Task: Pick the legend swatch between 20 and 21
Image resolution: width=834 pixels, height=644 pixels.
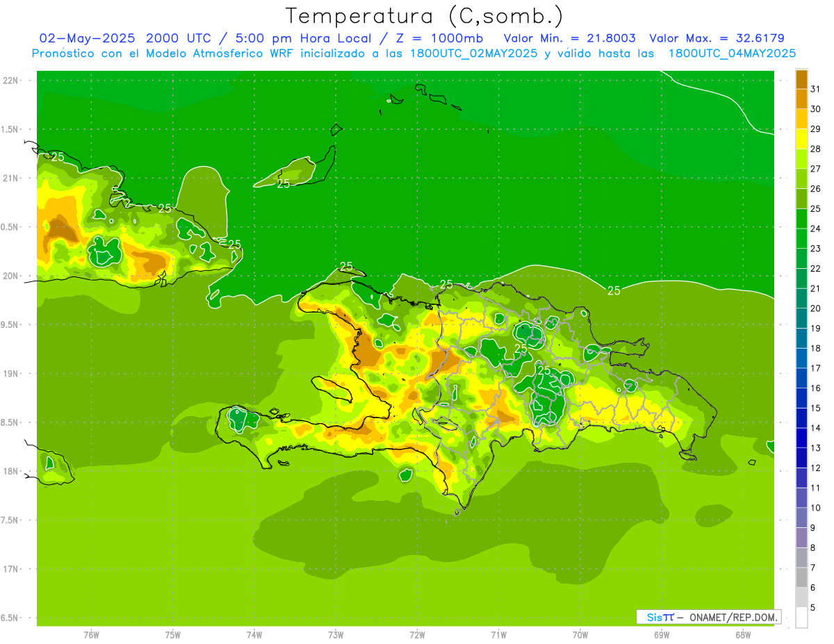Action: click(801, 299)
